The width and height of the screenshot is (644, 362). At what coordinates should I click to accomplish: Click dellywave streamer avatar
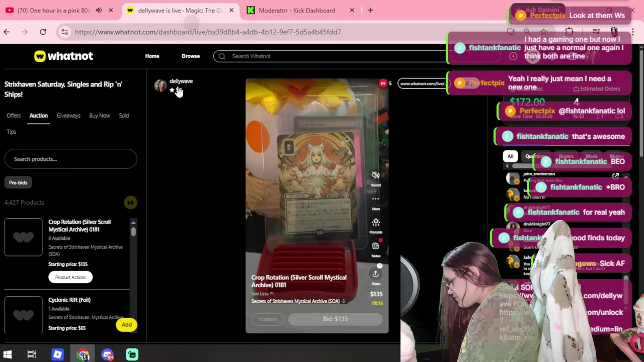click(x=160, y=86)
